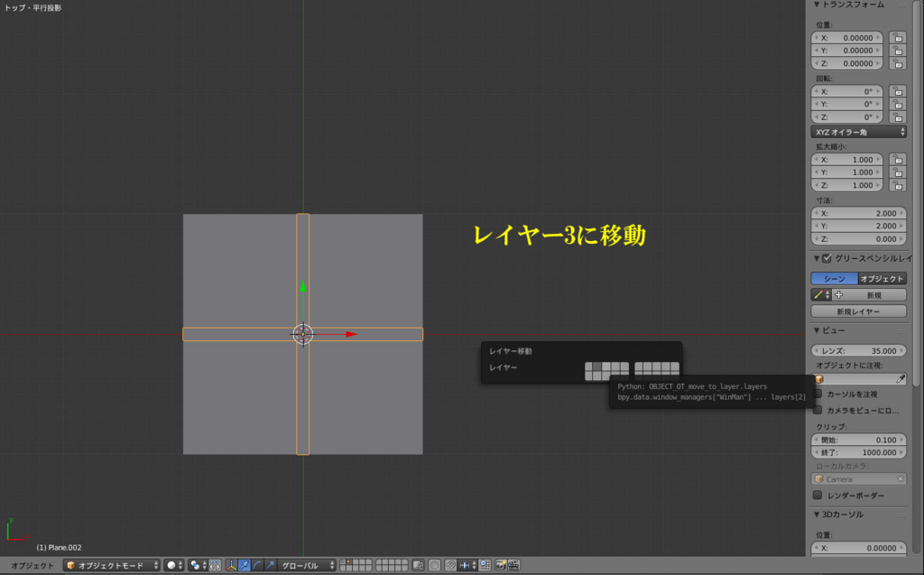Toggle the 3D manipulator widget icon
924x575 pixels.
[x=232, y=565]
